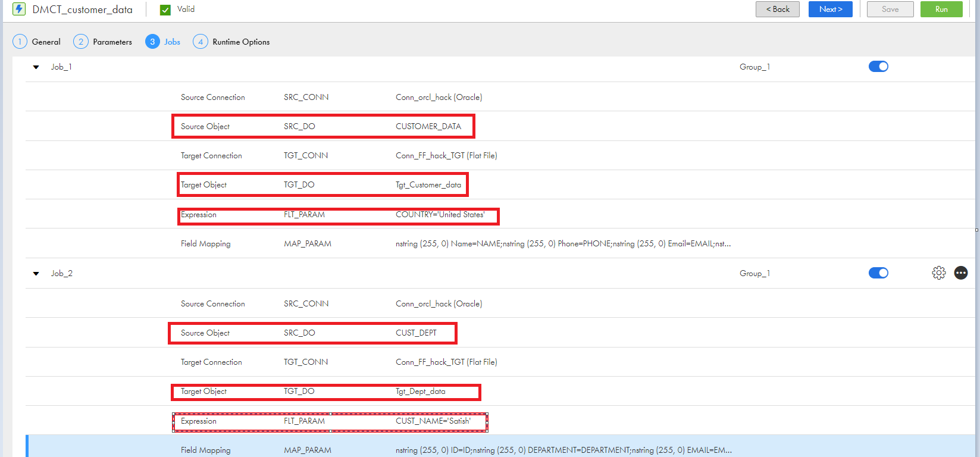Select Job_2 Source Connection Conn_orcl_hack (Oracle) value
980x457 pixels.
click(x=439, y=303)
